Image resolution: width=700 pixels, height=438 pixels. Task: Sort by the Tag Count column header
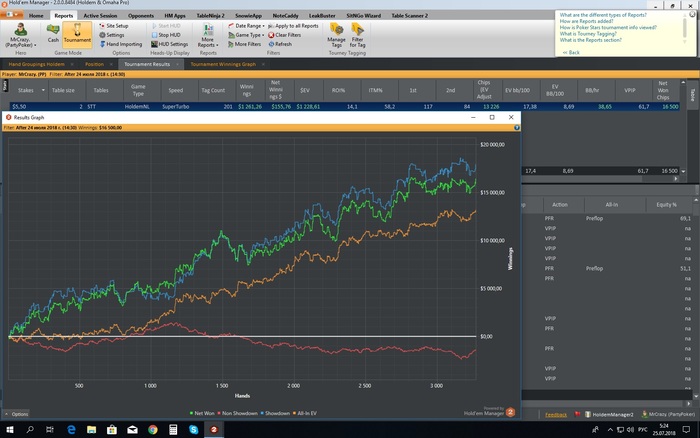point(213,90)
